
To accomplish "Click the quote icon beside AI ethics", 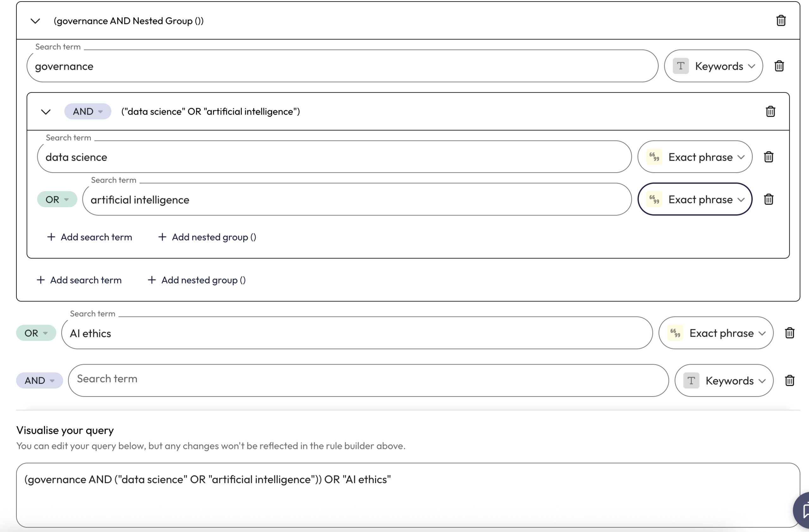I will 675,333.
